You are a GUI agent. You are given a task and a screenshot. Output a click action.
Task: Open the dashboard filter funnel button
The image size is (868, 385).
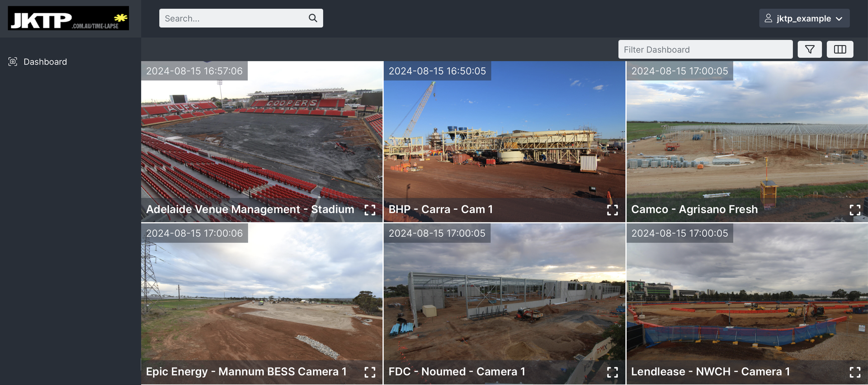tap(810, 49)
